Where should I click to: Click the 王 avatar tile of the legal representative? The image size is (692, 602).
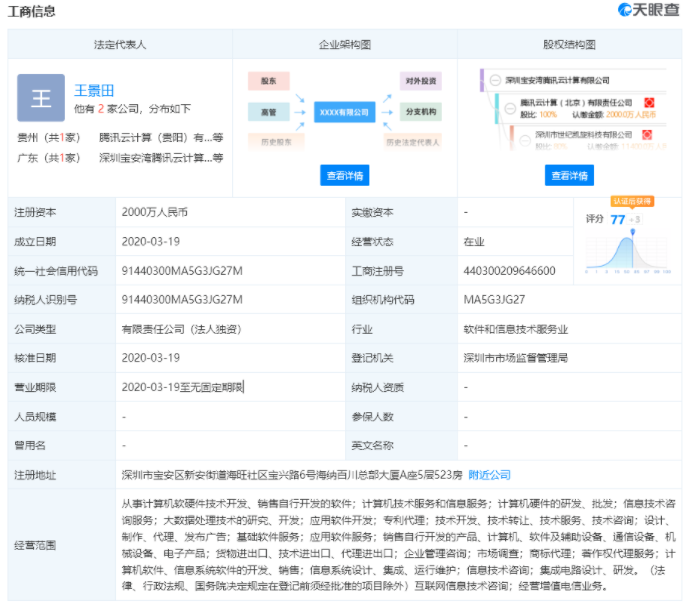[x=41, y=98]
